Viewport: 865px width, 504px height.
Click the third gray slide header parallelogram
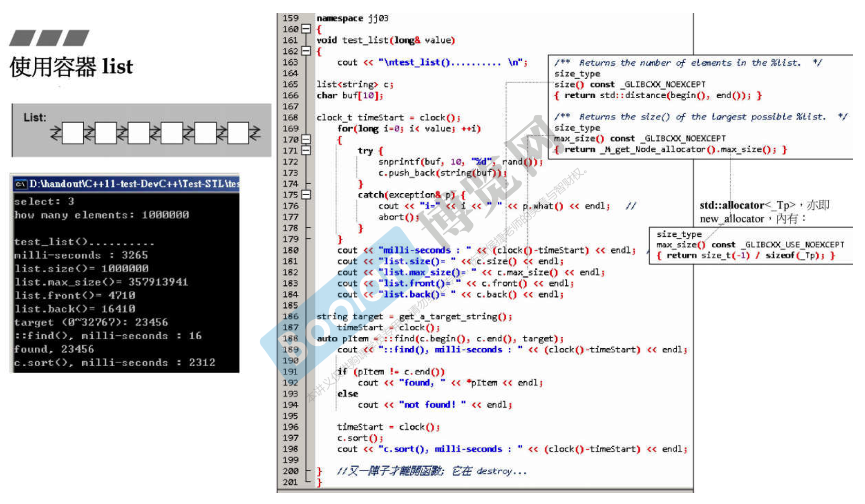click(76, 38)
